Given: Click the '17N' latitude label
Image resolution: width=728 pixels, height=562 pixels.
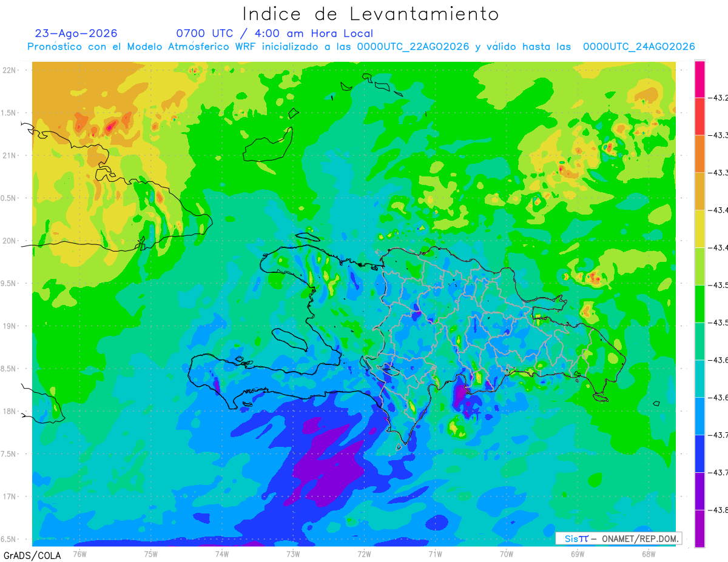Looking at the screenshot, I should pos(9,497).
